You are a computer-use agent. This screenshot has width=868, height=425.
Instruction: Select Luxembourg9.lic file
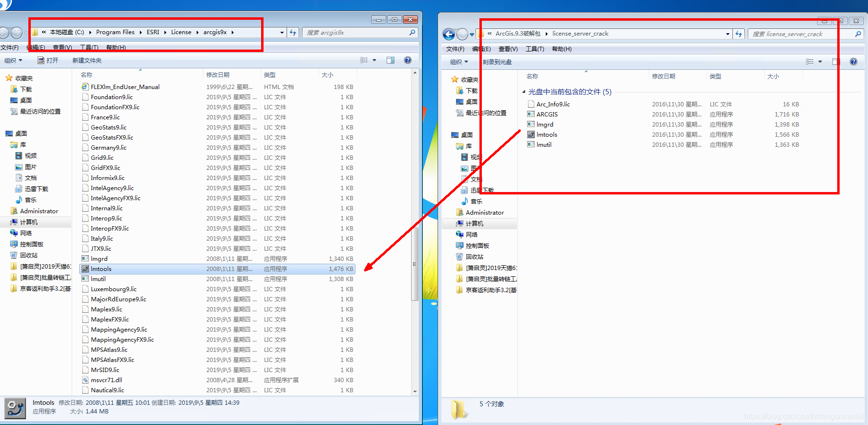pos(113,289)
